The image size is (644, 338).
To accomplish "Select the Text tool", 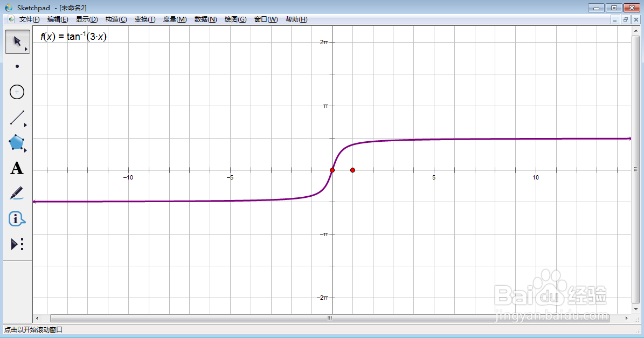I will point(17,168).
